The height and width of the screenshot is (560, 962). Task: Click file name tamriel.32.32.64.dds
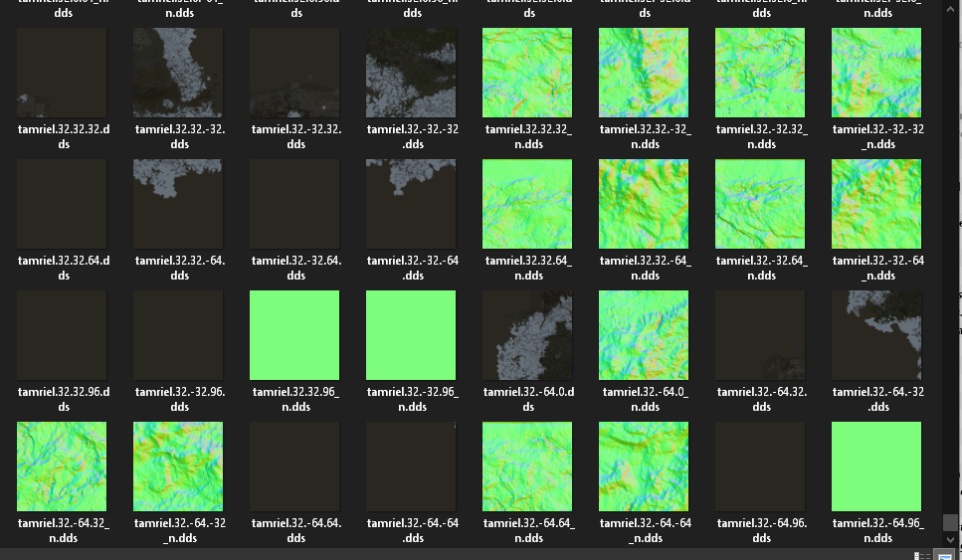(64, 268)
